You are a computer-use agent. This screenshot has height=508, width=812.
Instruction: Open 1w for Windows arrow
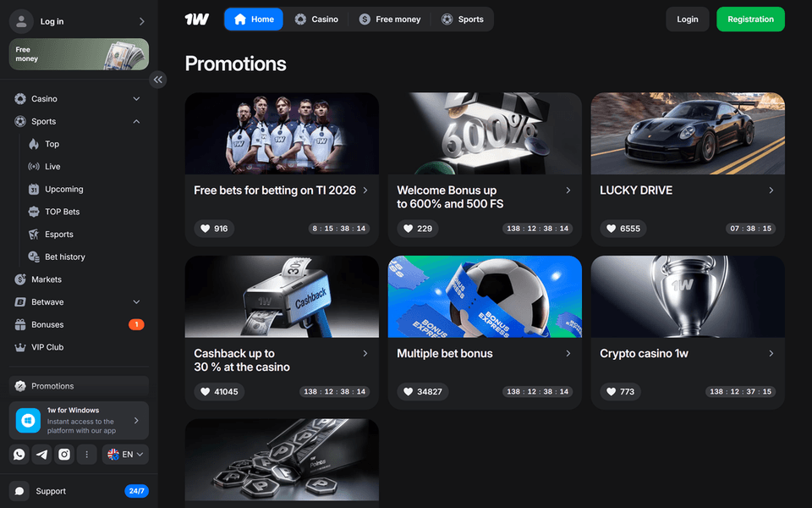[136, 421]
